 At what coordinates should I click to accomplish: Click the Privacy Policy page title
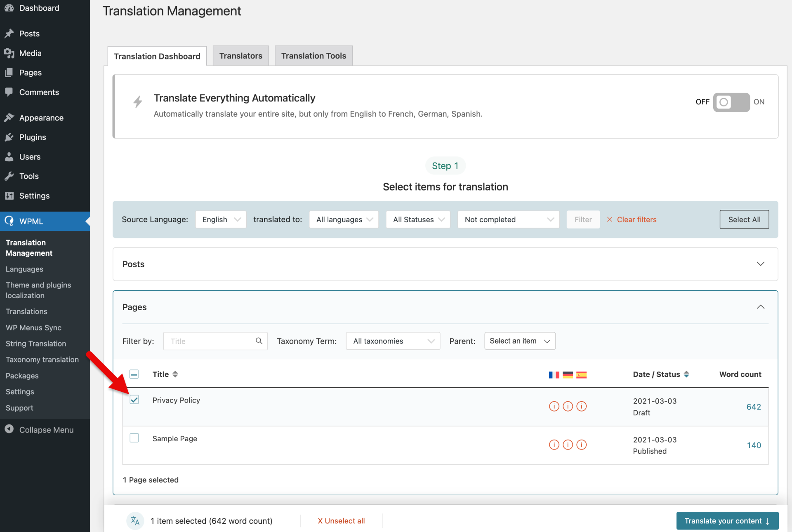[176, 400]
